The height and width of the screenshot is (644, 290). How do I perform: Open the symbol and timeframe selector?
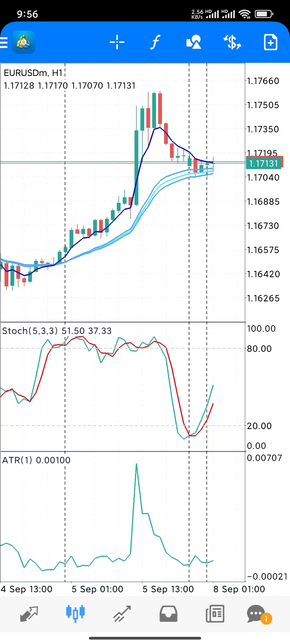[x=232, y=42]
